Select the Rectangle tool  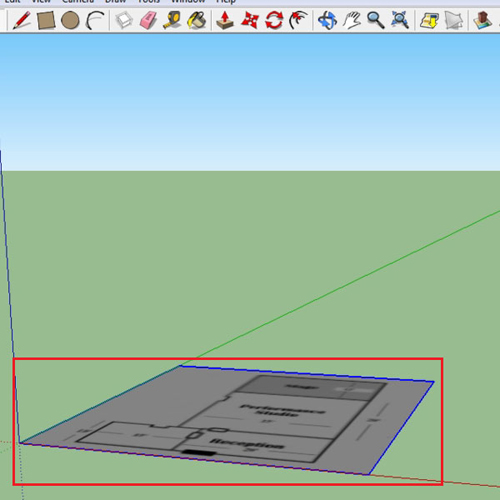pyautogui.click(x=46, y=20)
